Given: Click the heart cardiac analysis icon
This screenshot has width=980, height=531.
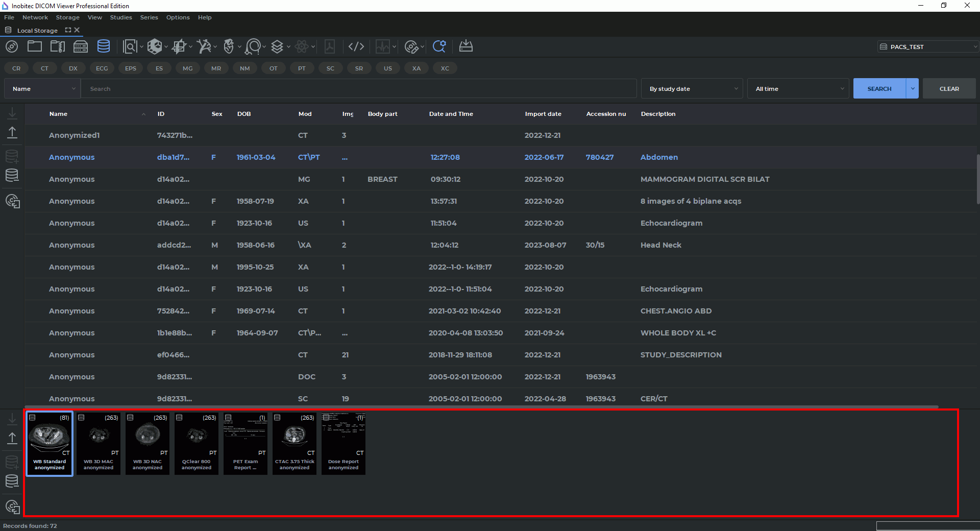Looking at the screenshot, I should point(229,47).
